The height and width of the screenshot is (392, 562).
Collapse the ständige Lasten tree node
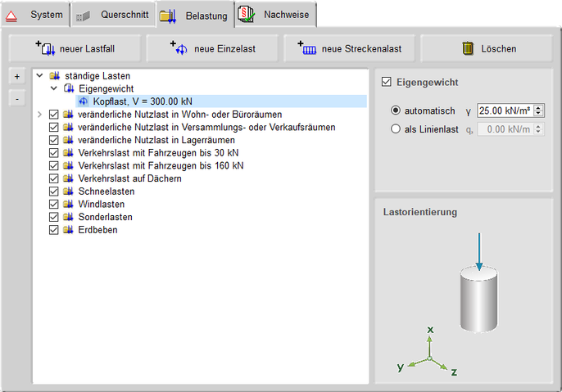[39, 75]
